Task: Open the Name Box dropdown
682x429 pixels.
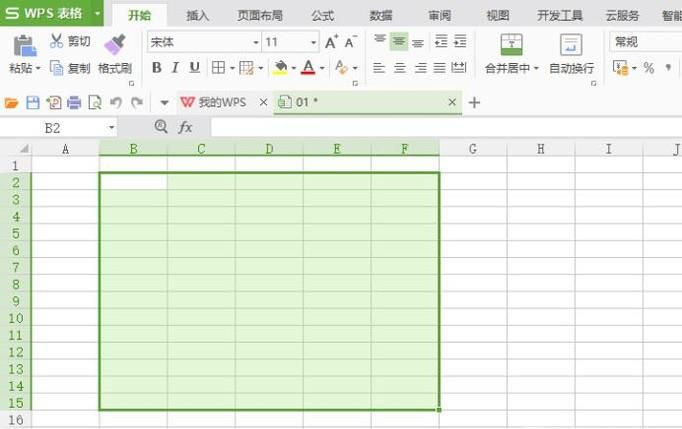Action: (112, 127)
